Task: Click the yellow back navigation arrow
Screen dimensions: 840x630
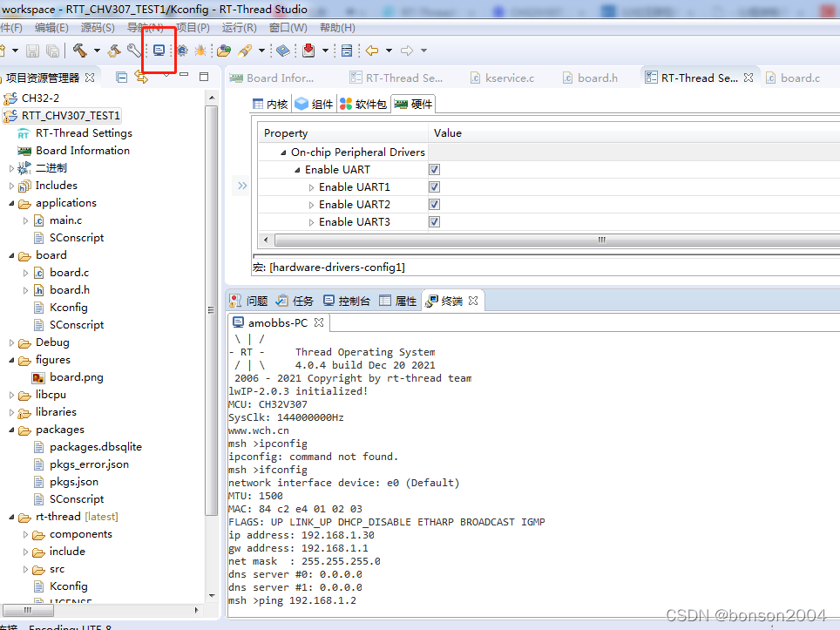Action: point(372,51)
